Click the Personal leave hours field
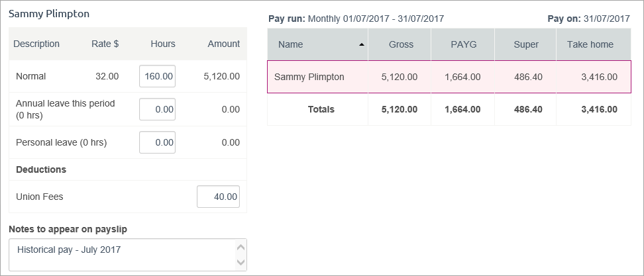 (158, 142)
